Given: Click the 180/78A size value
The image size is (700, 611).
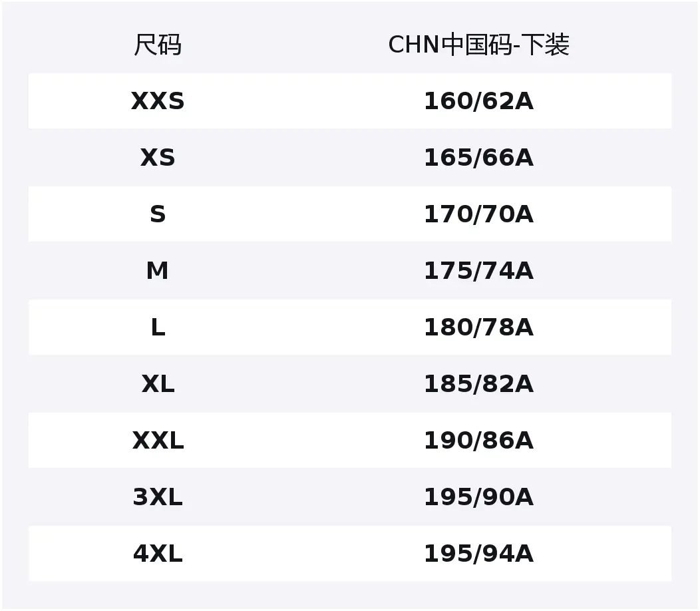Looking at the screenshot, I should click(x=478, y=327).
